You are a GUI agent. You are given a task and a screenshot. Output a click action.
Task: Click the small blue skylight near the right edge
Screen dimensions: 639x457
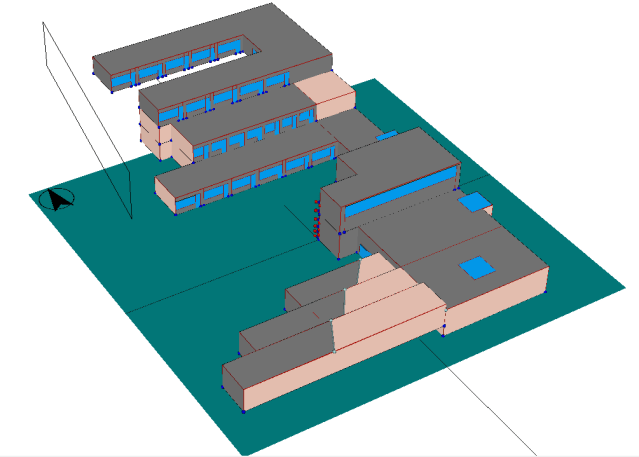pos(475,203)
